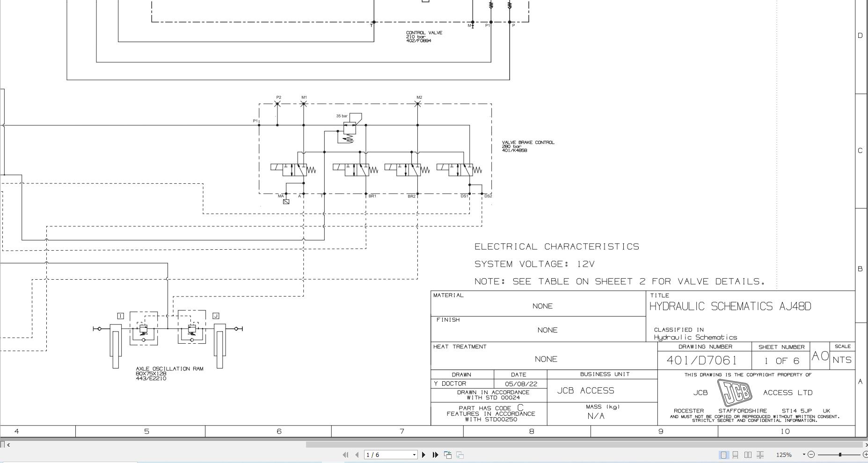
Task: Click the horizontal scrollbar thumb
Action: pyautogui.click(x=584, y=445)
